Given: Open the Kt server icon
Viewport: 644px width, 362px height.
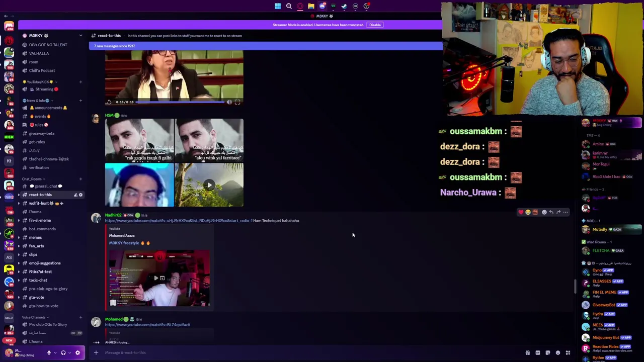Looking at the screenshot, I should (x=9, y=161).
